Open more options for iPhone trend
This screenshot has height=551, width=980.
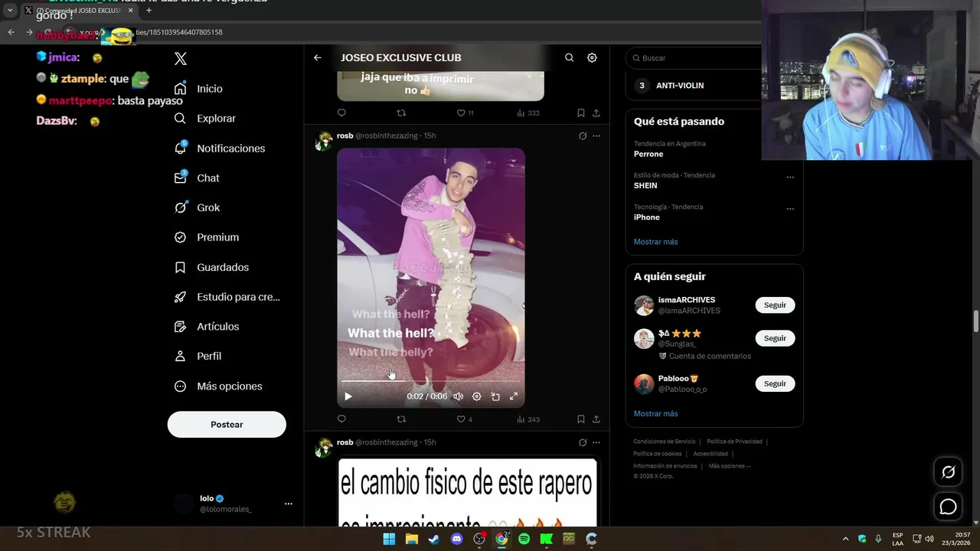790,208
